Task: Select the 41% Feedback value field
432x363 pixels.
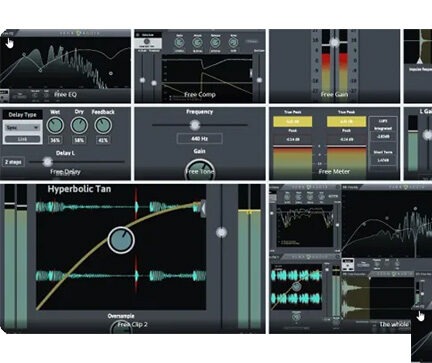Action: pos(103,140)
